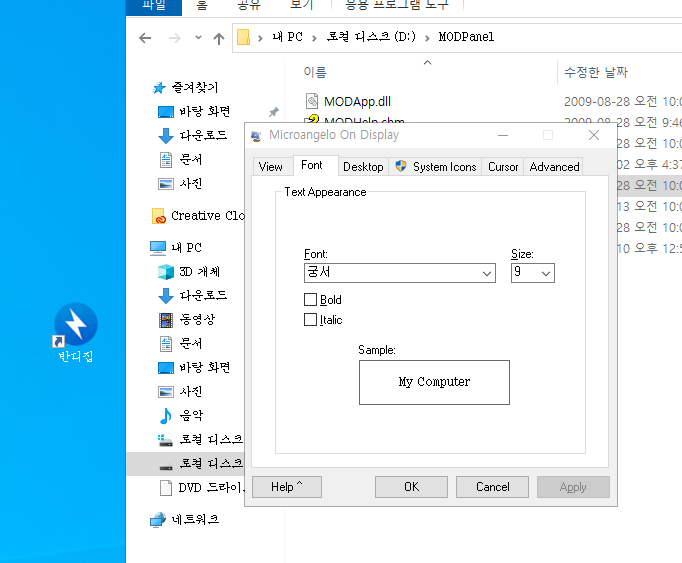Confirm with the OK button
The image size is (682, 563).
411,486
